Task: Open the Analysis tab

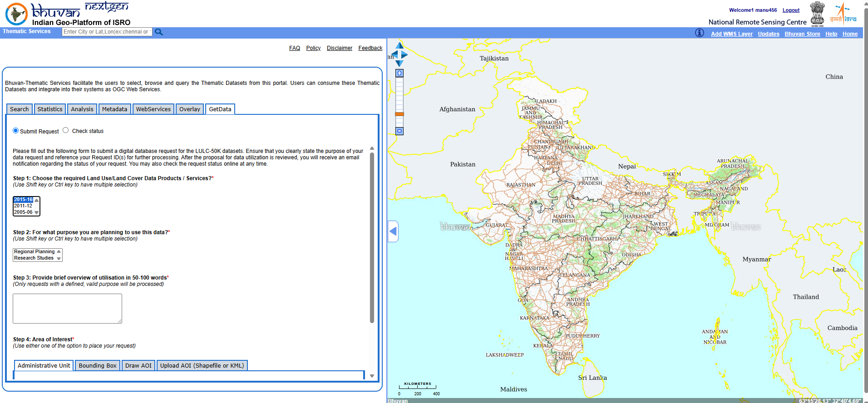Action: coord(82,109)
